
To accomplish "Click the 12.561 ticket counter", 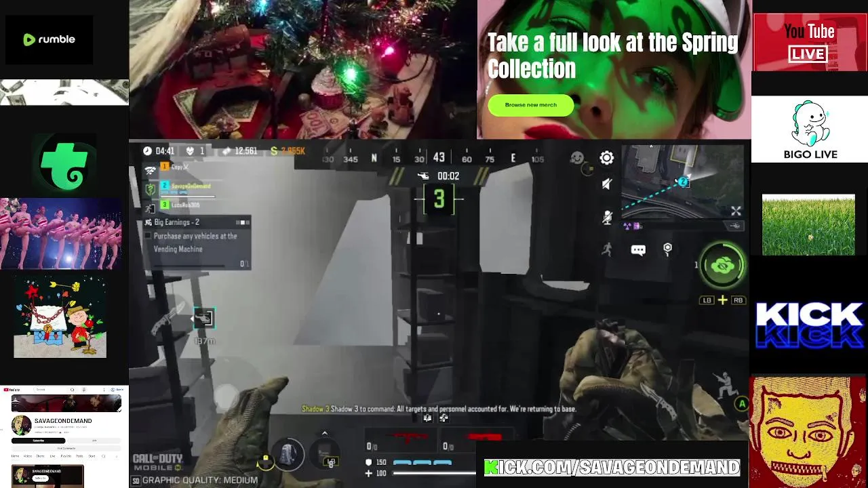I will coord(239,150).
